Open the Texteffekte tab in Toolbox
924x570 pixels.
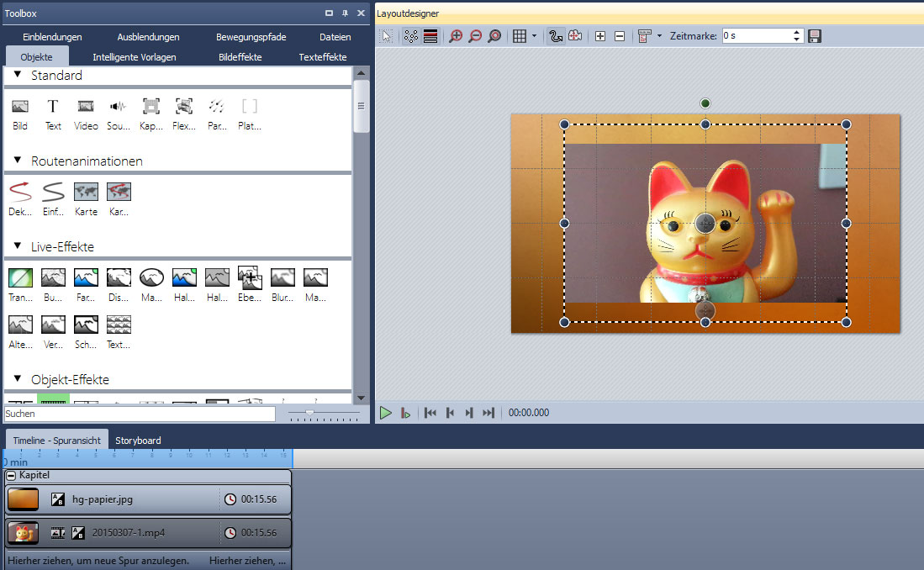click(x=322, y=57)
